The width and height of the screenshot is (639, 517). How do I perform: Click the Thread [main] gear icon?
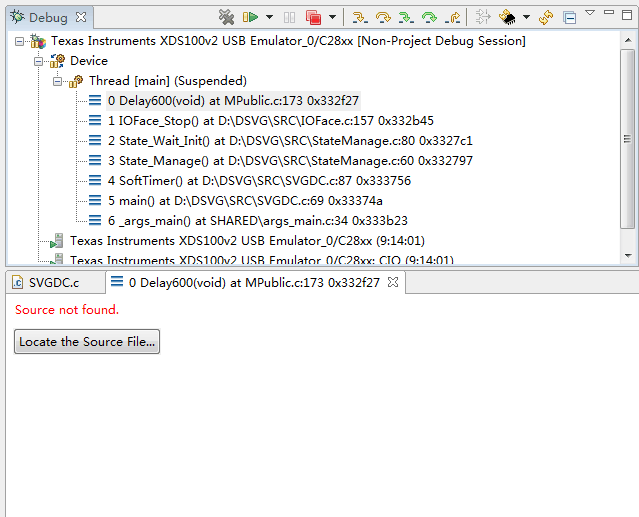pos(76,81)
